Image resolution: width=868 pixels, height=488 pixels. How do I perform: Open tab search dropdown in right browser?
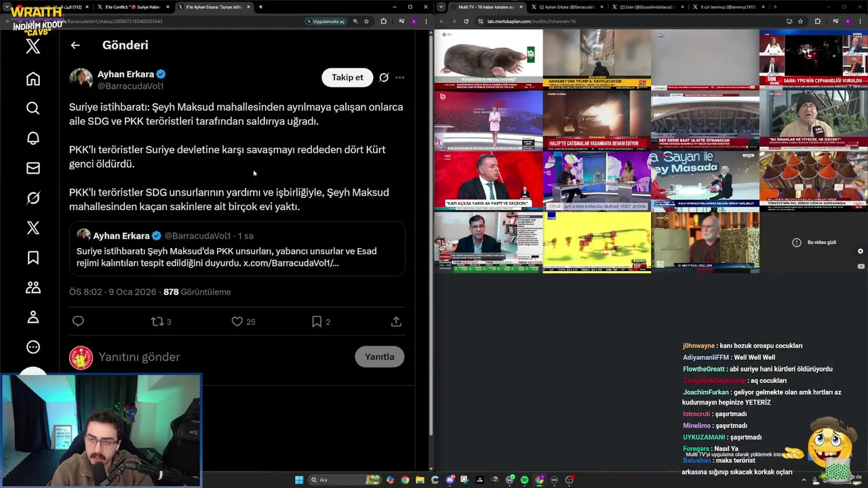(441, 7)
